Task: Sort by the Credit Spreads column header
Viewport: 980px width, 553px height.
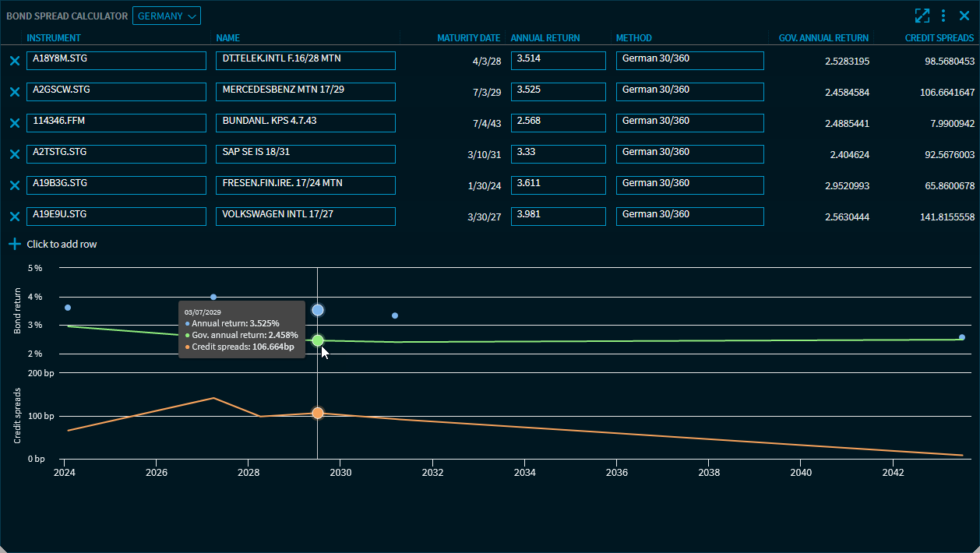Action: [x=939, y=38]
